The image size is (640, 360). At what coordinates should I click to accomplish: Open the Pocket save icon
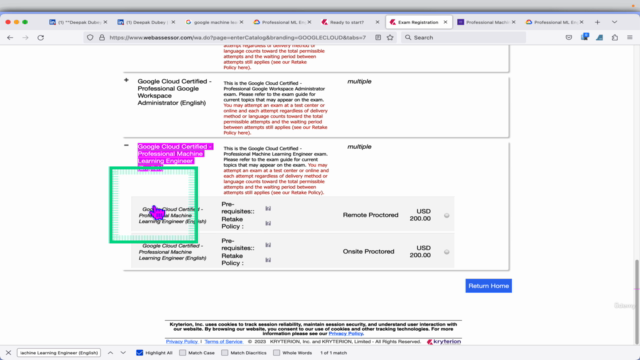coord(569,38)
